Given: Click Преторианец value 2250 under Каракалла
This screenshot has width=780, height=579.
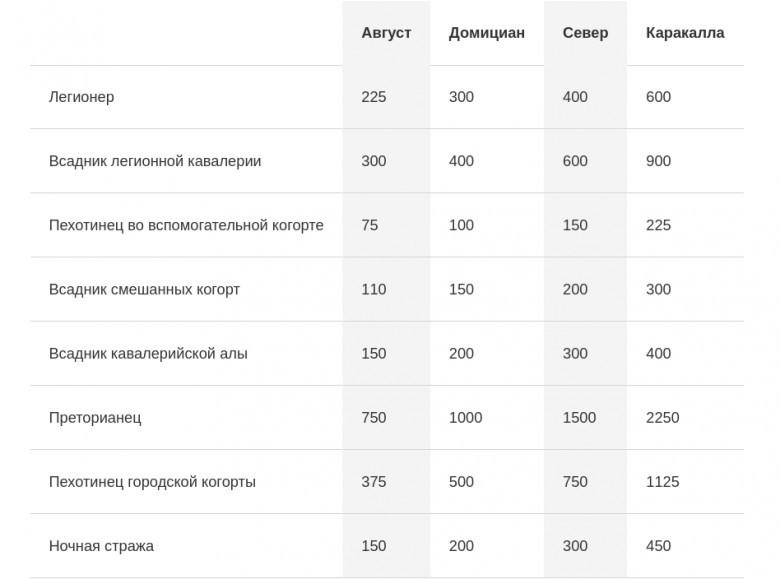Looking at the screenshot, I should tap(662, 418).
